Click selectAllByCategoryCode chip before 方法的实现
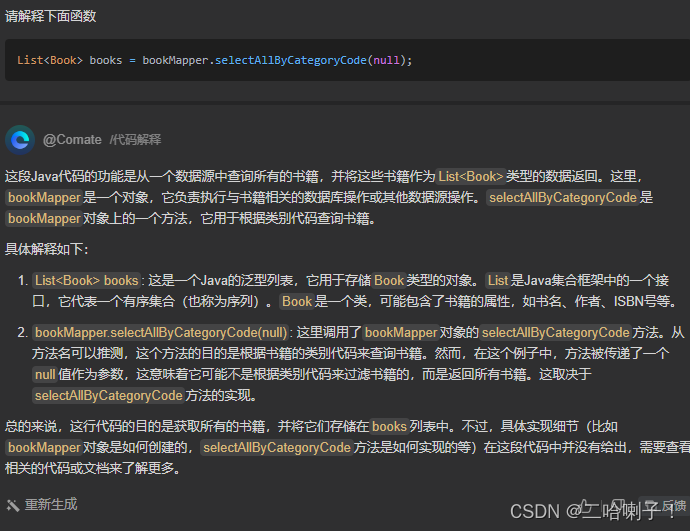 109,396
